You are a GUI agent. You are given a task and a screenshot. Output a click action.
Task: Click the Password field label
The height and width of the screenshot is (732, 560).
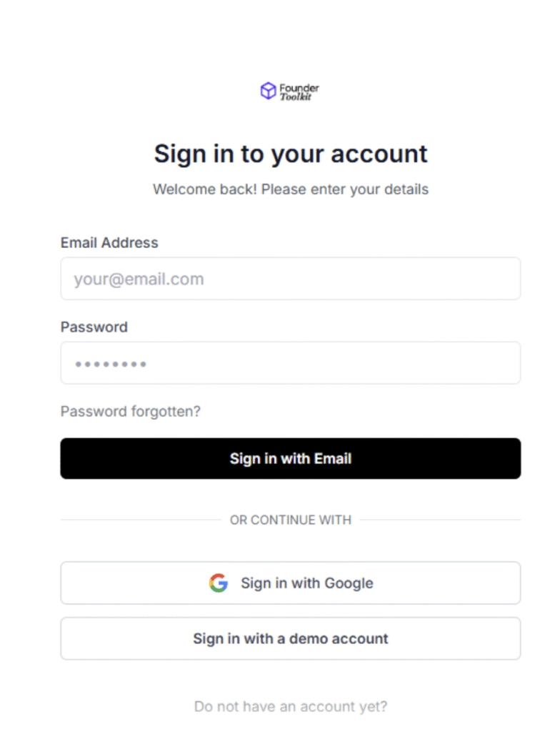(x=94, y=327)
